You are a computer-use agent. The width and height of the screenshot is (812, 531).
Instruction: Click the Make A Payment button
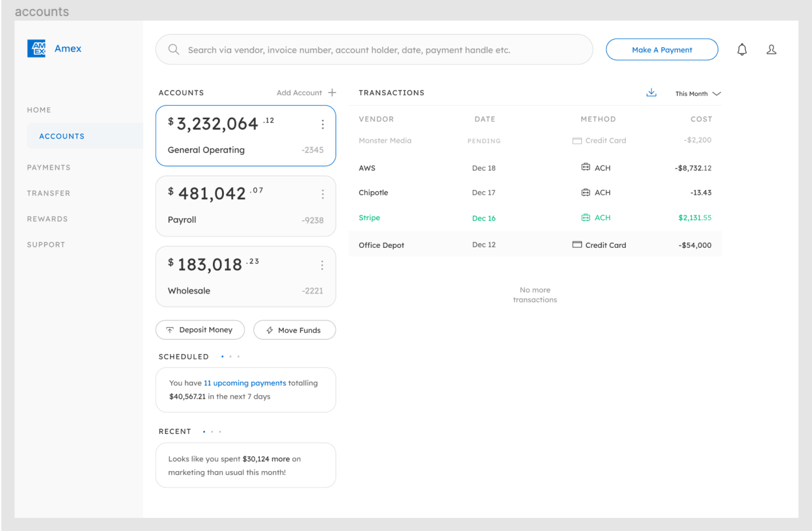(662, 49)
